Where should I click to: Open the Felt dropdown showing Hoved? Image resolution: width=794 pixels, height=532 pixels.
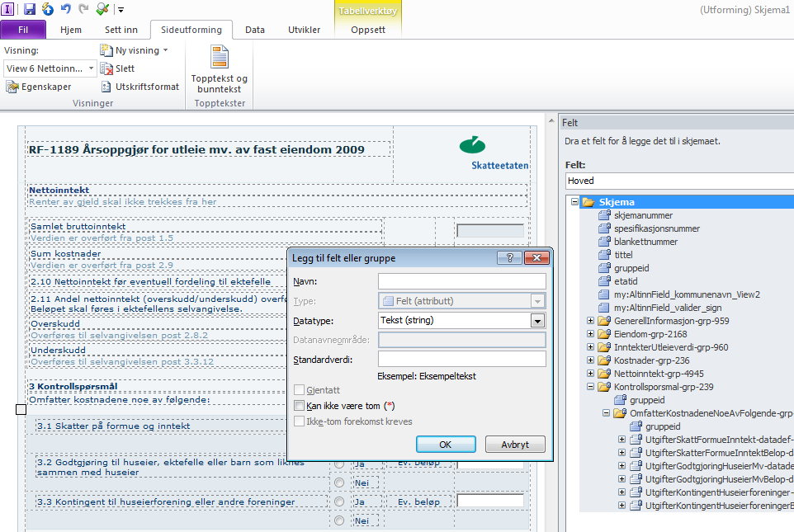click(x=679, y=181)
